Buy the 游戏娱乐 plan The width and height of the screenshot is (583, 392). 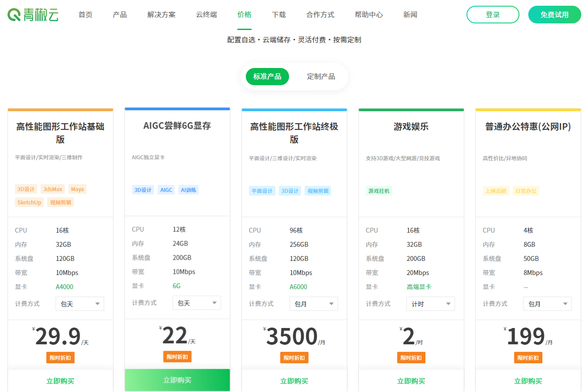click(x=411, y=381)
